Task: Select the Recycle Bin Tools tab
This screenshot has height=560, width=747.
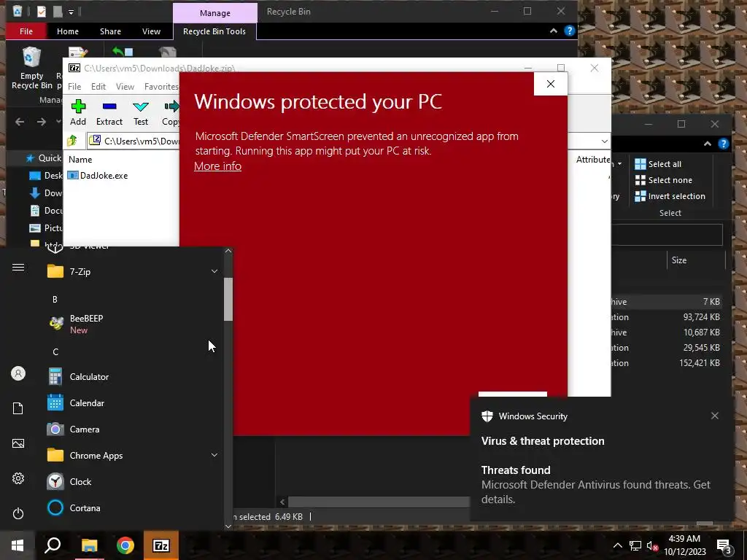Action: click(214, 31)
